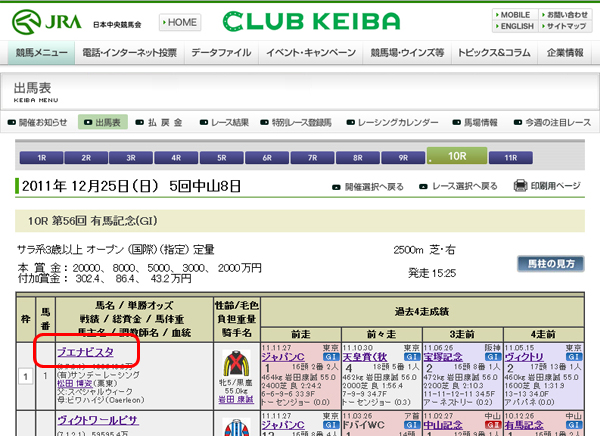Select race tab 9R
600x436 pixels.
403,158
